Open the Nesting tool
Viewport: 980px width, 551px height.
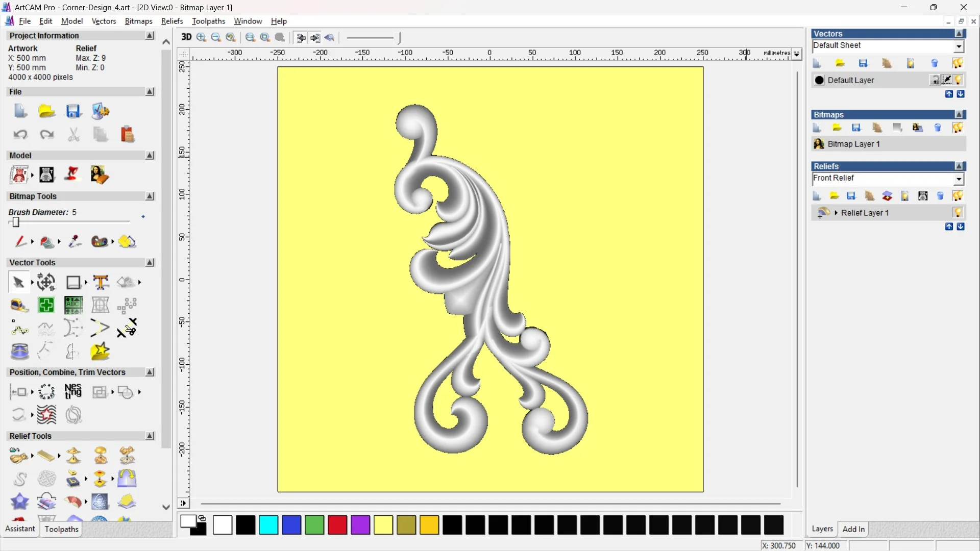73,391
